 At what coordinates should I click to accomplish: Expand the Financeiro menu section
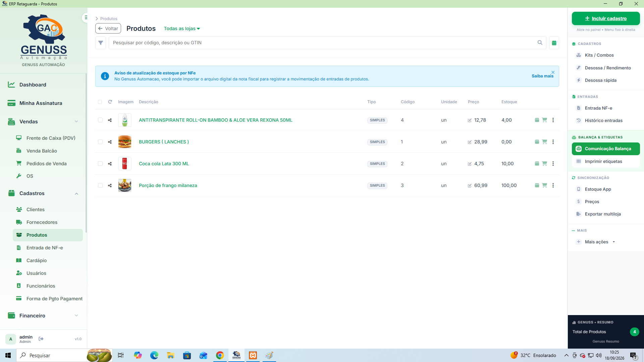click(44, 316)
